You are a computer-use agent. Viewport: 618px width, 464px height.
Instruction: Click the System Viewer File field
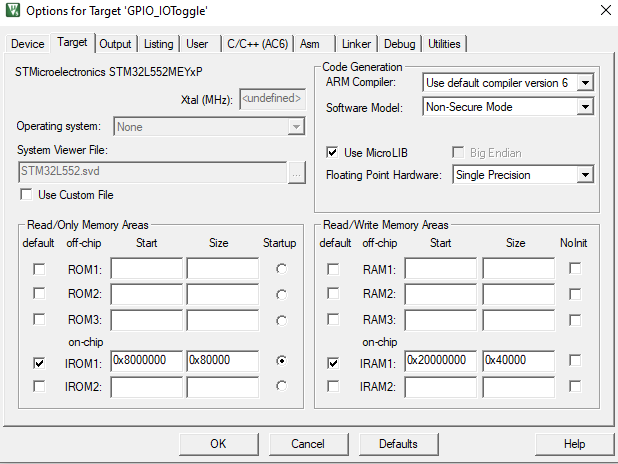(153, 171)
